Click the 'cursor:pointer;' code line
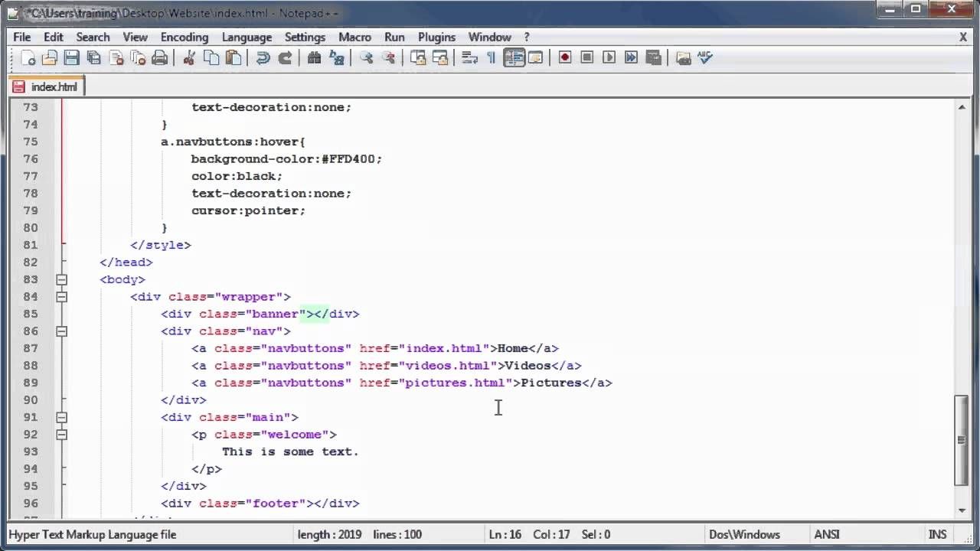This screenshot has height=551, width=980. click(x=248, y=210)
